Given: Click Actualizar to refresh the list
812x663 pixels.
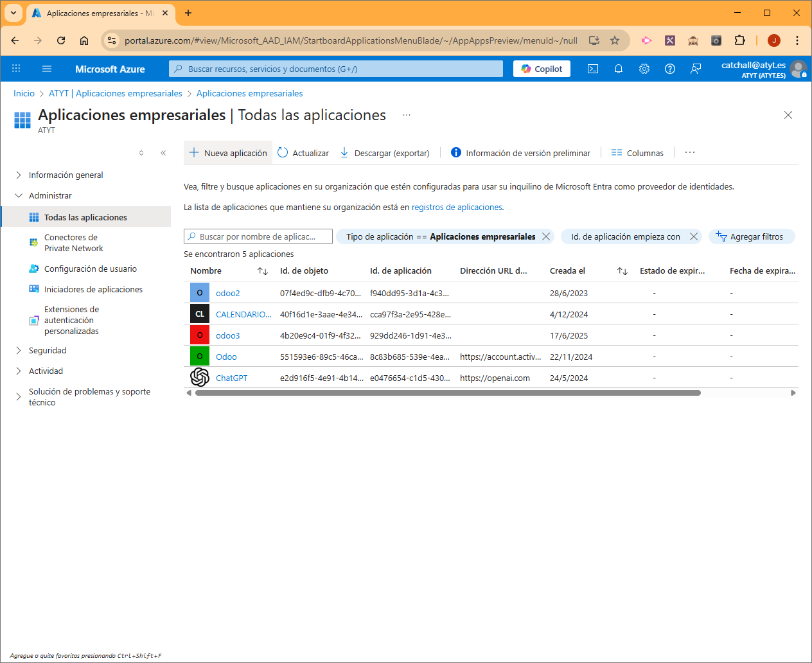Looking at the screenshot, I should pyautogui.click(x=303, y=153).
